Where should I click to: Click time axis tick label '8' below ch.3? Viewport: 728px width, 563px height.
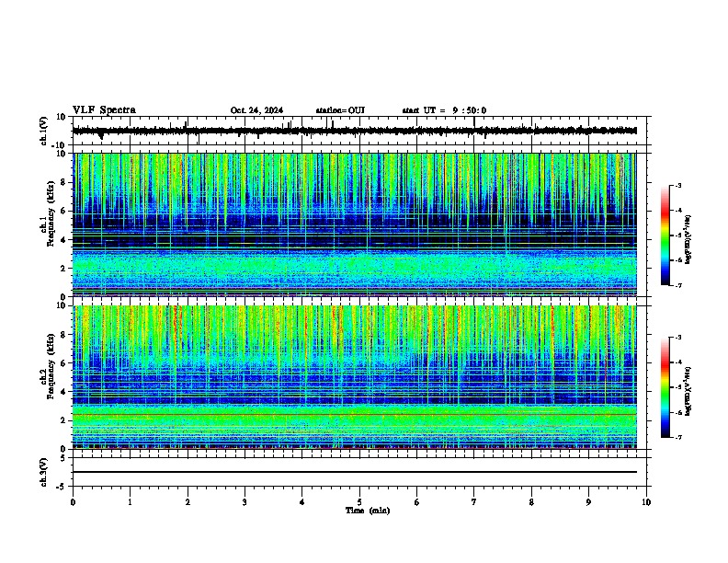531,502
